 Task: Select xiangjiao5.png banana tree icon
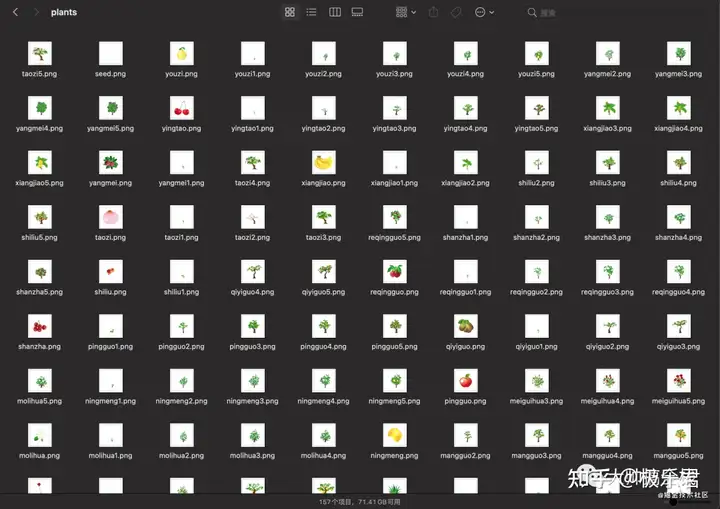pos(39,163)
